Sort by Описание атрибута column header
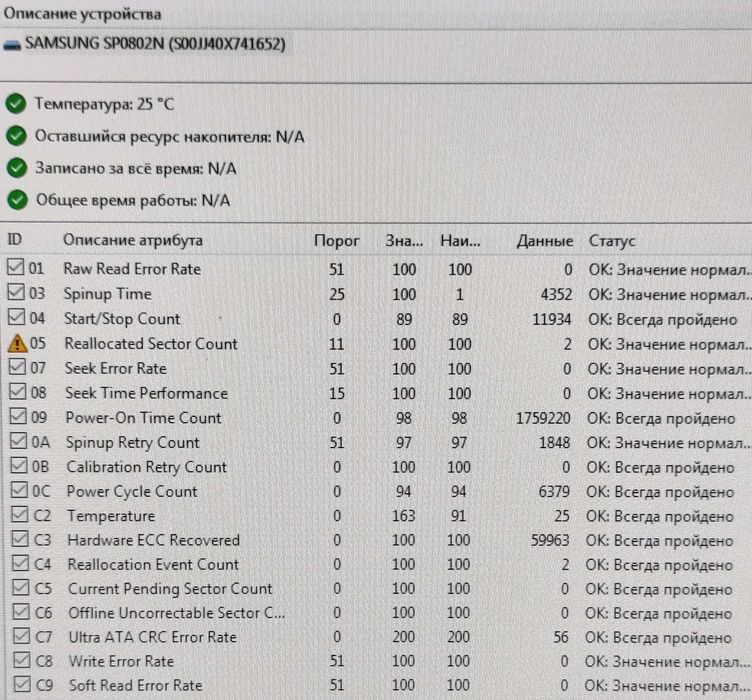The width and height of the screenshot is (752, 700). pyautogui.click(x=133, y=240)
